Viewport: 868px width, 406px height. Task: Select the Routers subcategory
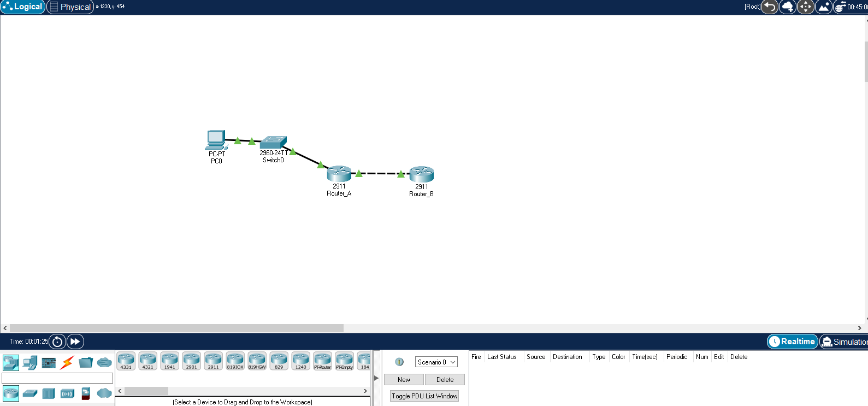(11, 393)
